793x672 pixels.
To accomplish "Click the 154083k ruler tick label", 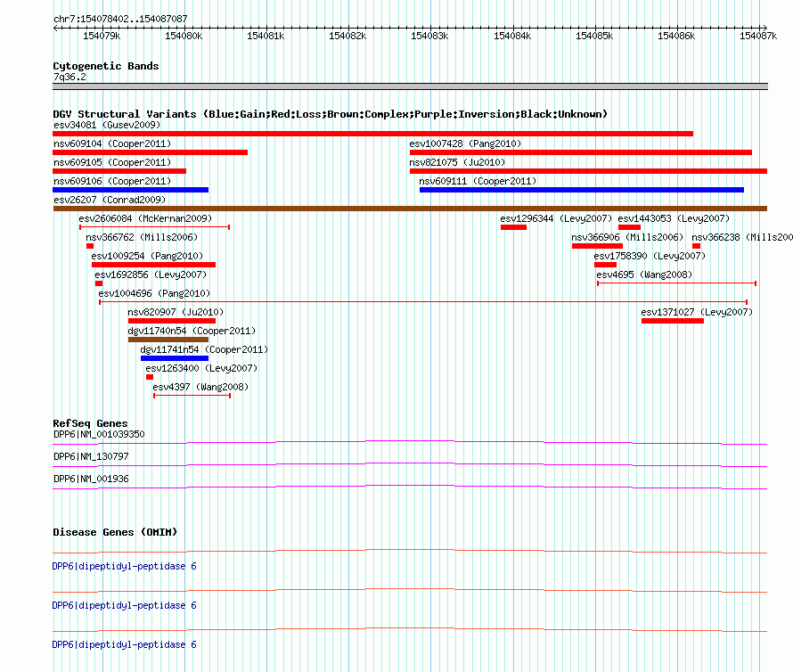I will 429,36.
